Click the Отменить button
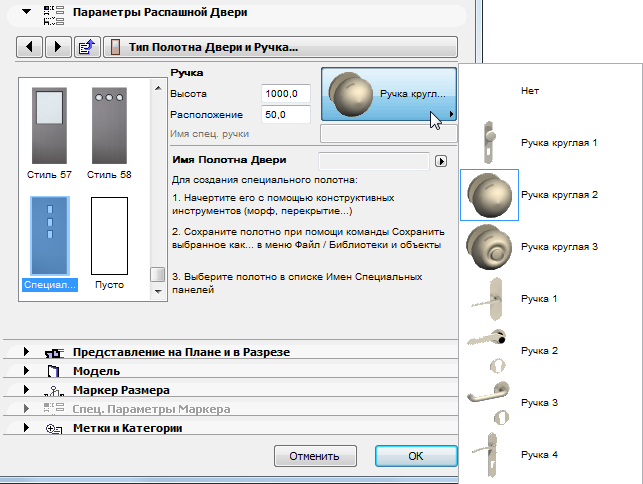Viewport: 643px width, 484px height. coord(315,456)
